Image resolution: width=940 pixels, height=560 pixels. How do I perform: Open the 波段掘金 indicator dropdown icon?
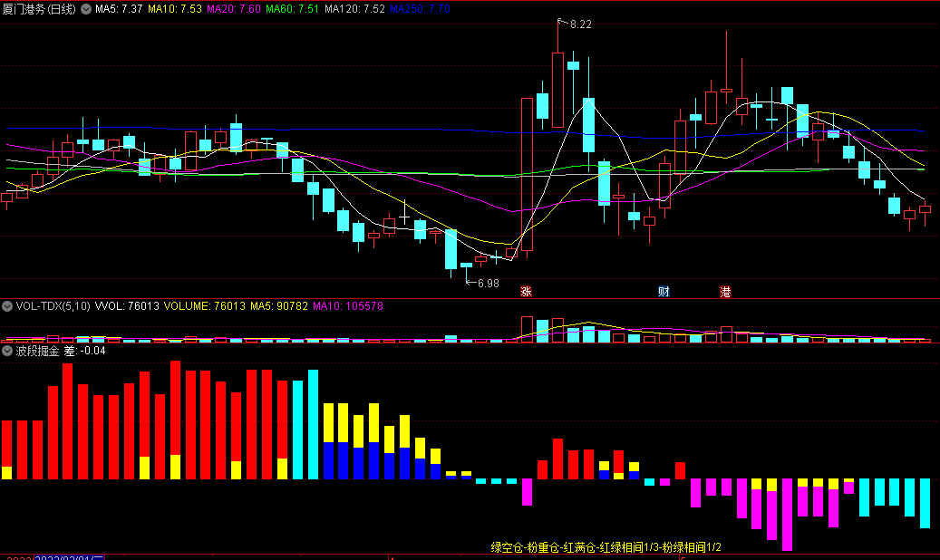pyautogui.click(x=7, y=351)
